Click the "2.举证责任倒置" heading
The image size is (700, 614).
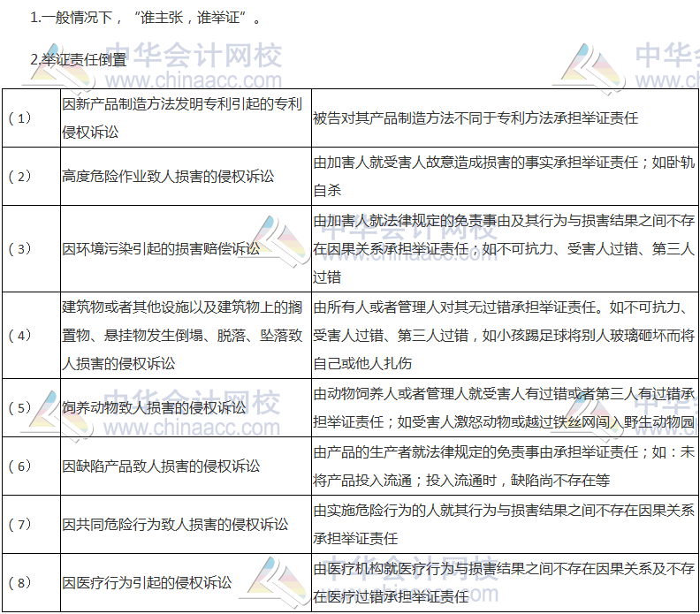click(x=78, y=60)
